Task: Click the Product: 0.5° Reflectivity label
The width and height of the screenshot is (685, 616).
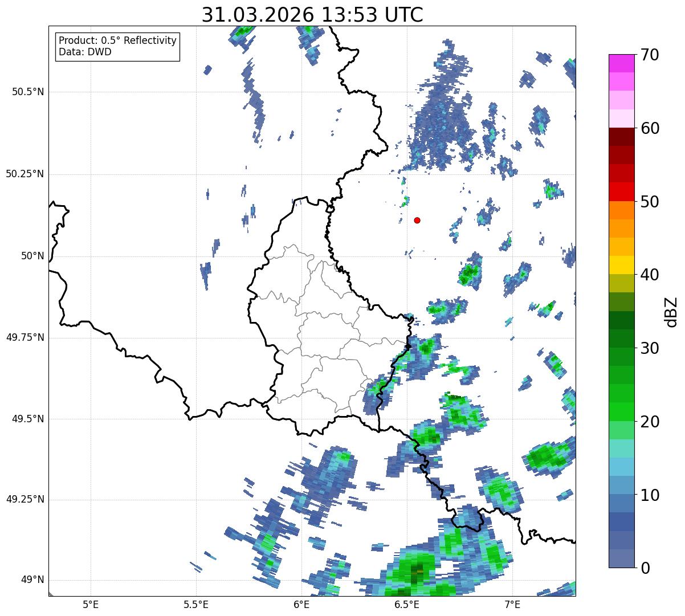Action: click(117, 41)
